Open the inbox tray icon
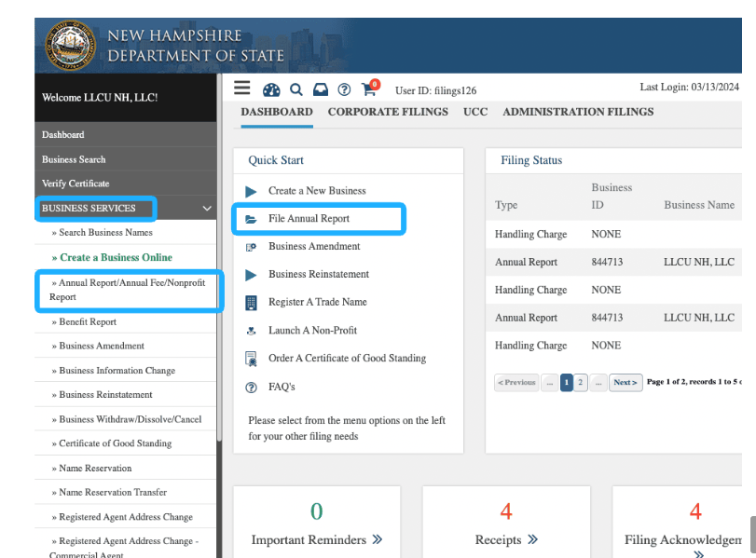 pyautogui.click(x=320, y=89)
